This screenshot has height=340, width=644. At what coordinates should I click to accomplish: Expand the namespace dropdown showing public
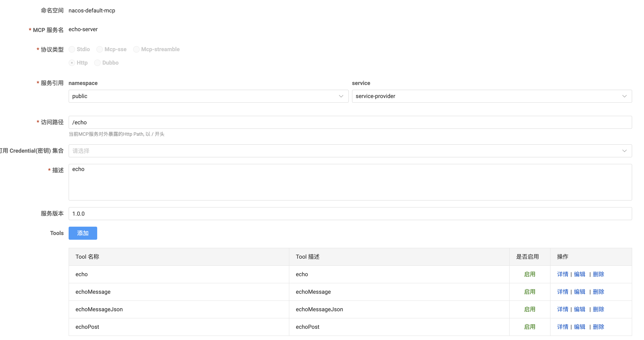[208, 96]
